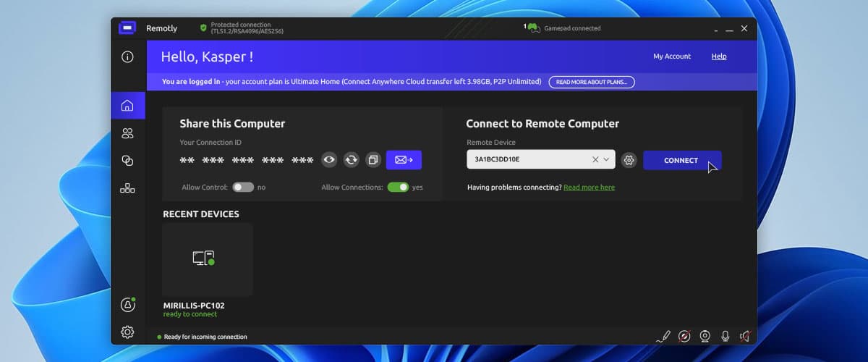868x362 pixels.
Task: Toggle the muted speaker icon in status bar
Action: click(x=745, y=336)
